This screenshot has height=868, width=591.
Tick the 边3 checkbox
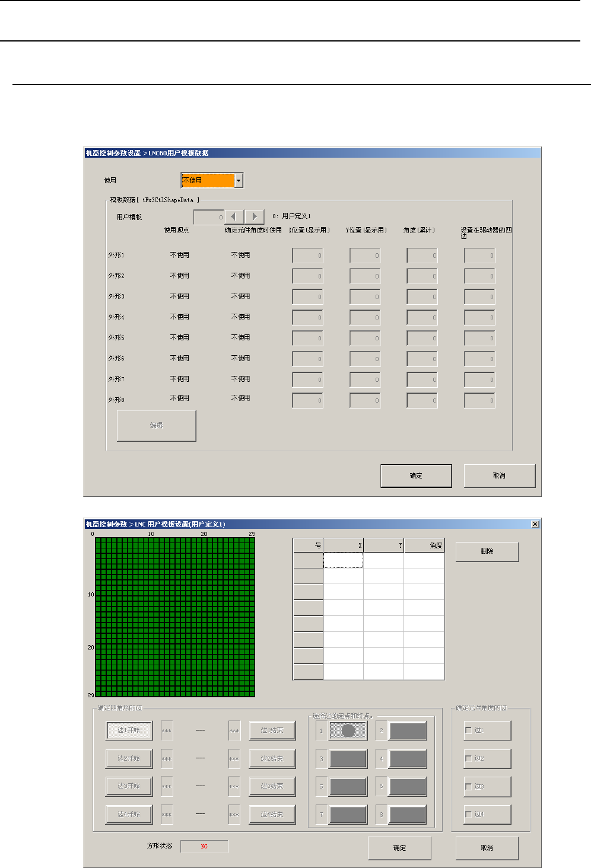[468, 786]
